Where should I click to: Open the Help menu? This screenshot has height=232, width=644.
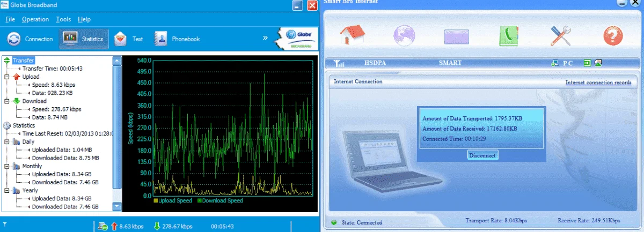tap(84, 19)
